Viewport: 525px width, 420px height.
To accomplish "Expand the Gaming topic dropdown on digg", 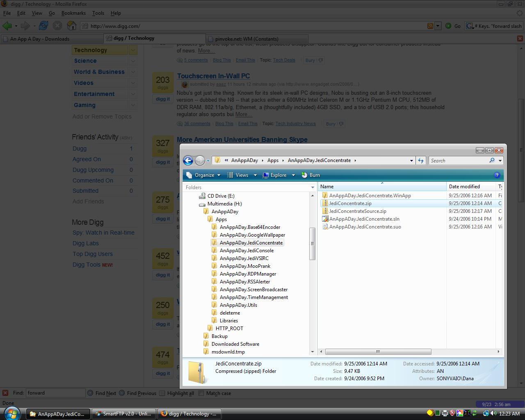I will pyautogui.click(x=133, y=105).
